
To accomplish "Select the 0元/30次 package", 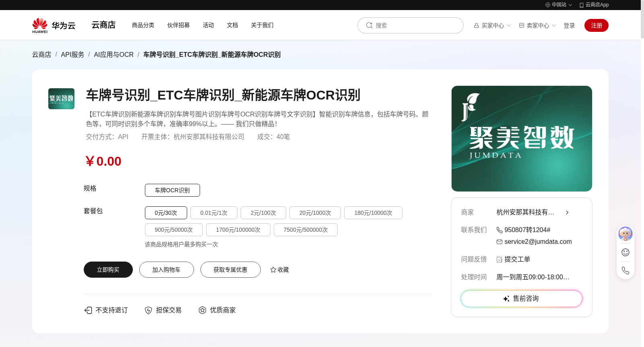I will (166, 213).
